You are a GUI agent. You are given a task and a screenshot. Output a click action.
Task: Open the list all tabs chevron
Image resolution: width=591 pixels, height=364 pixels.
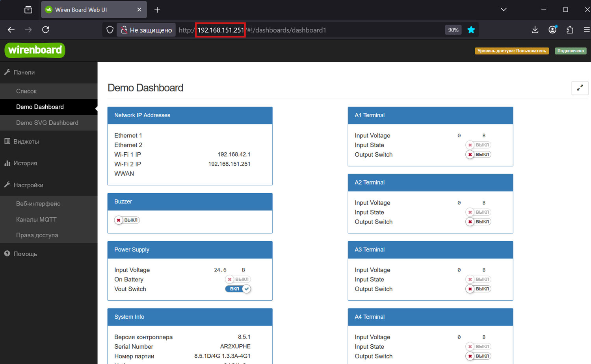tap(504, 10)
